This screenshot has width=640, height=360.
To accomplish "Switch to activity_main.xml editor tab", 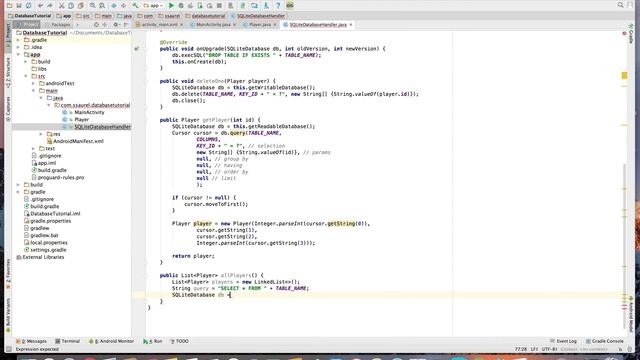I will (159, 24).
